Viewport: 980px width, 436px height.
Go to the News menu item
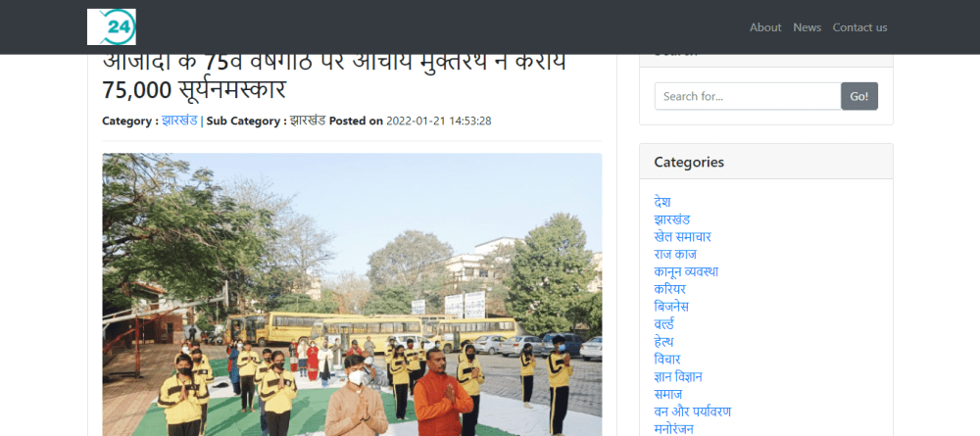(807, 27)
